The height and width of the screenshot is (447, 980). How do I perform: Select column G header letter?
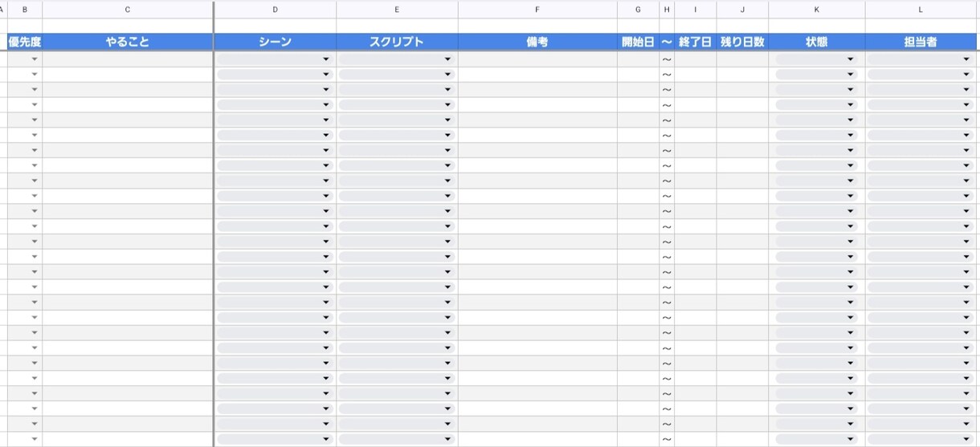(639, 10)
